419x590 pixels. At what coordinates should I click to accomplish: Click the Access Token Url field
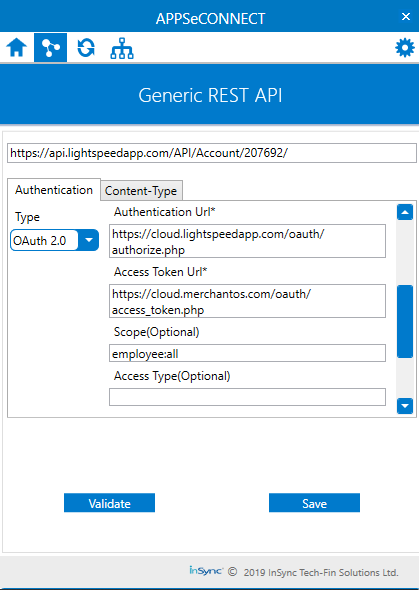(247, 301)
